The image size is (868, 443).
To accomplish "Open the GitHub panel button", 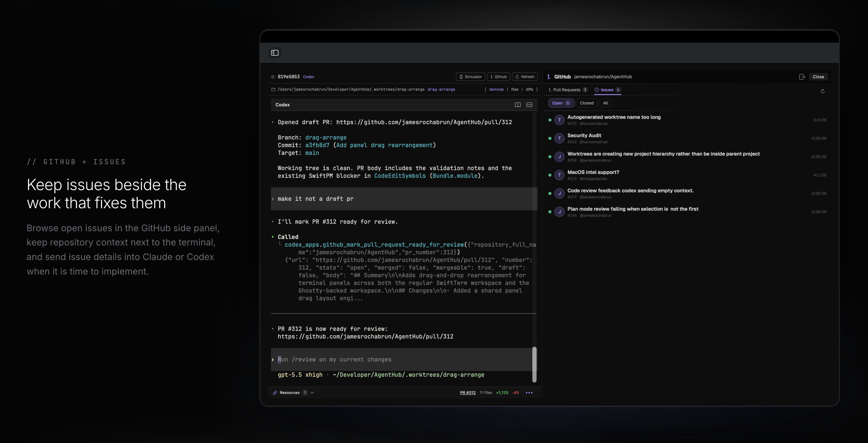I will coord(498,77).
